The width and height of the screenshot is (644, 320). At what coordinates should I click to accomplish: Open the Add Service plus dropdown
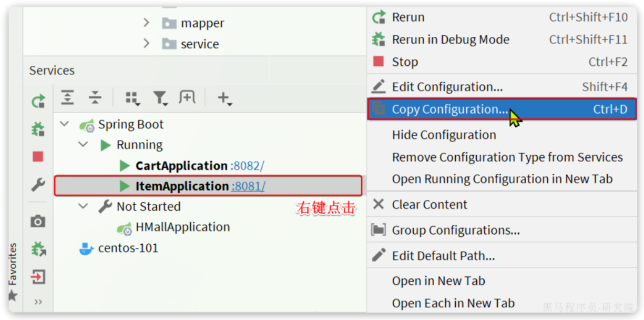[225, 98]
